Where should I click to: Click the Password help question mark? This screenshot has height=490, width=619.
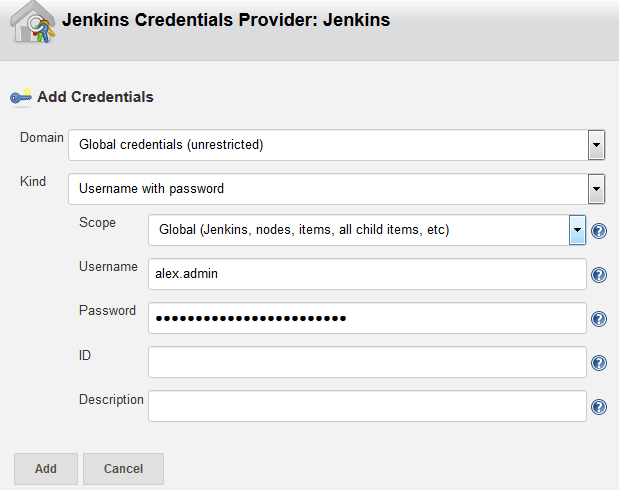click(599, 319)
